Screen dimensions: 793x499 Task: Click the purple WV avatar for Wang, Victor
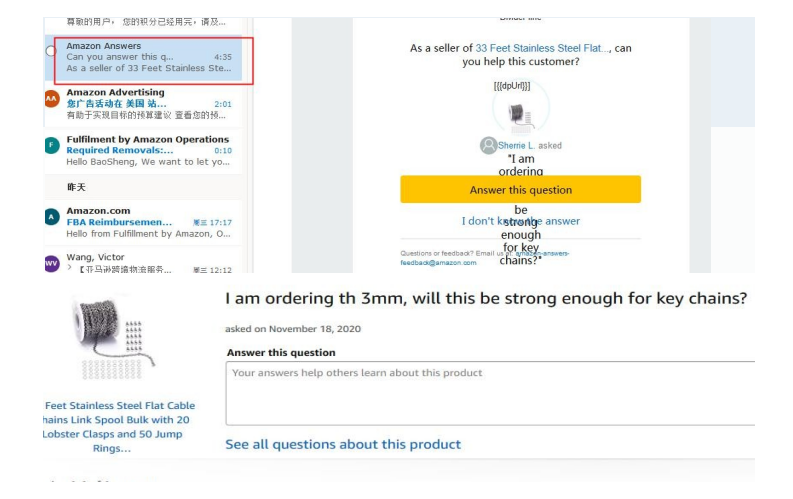pyautogui.click(x=52, y=263)
